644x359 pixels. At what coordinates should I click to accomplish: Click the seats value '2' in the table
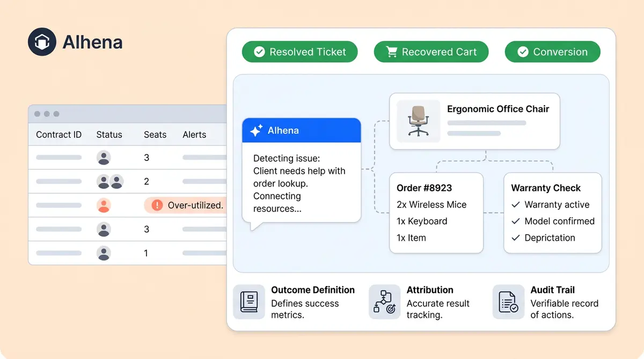147,181
